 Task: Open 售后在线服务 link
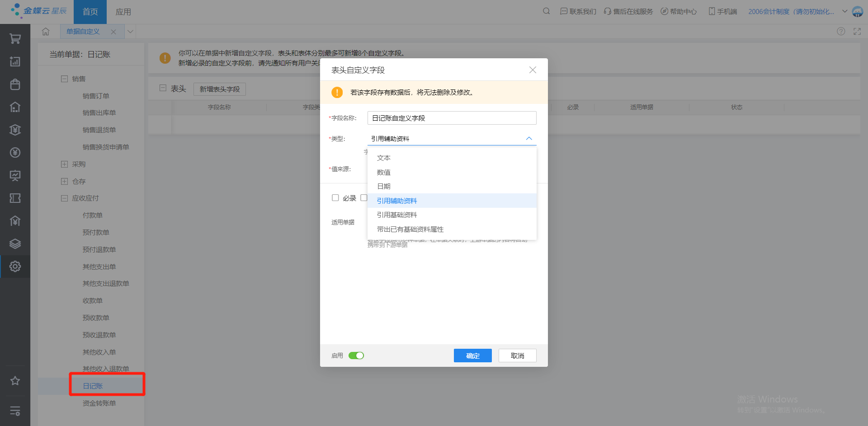pyautogui.click(x=628, y=11)
